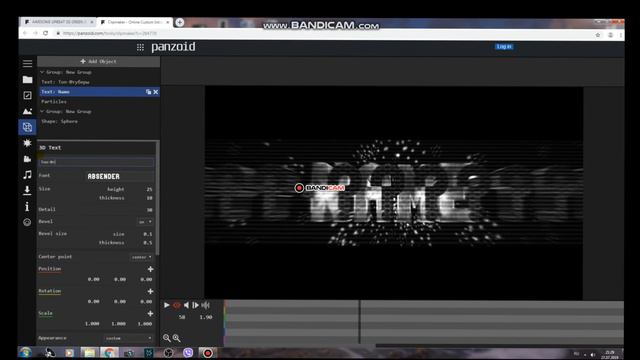Open the camera sidebar panel icon

[x=27, y=159]
